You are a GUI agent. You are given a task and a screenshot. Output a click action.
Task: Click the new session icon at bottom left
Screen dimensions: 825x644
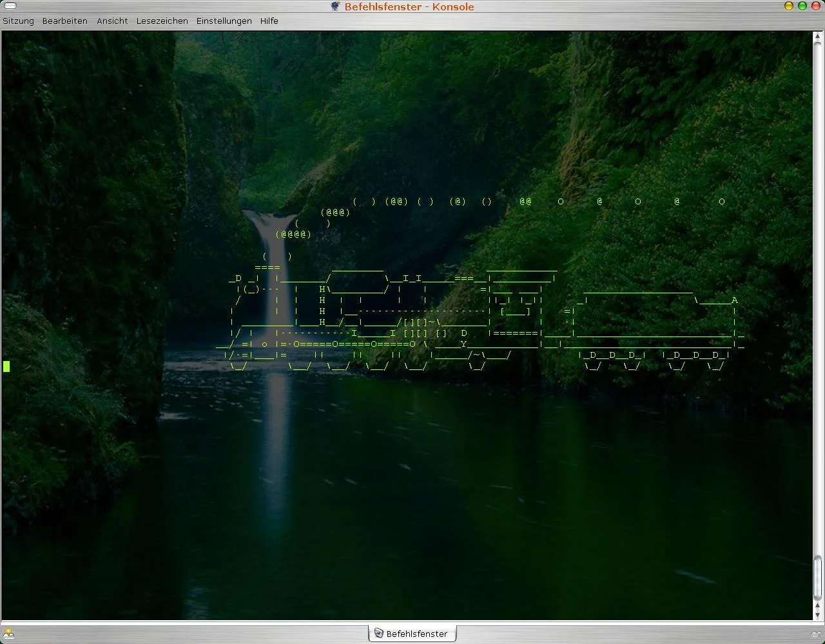pyautogui.click(x=8, y=634)
